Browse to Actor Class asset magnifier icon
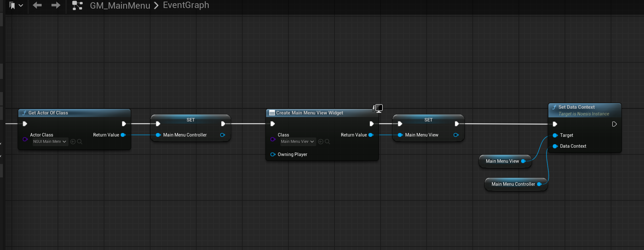Image resolution: width=644 pixels, height=250 pixels. 80,142
